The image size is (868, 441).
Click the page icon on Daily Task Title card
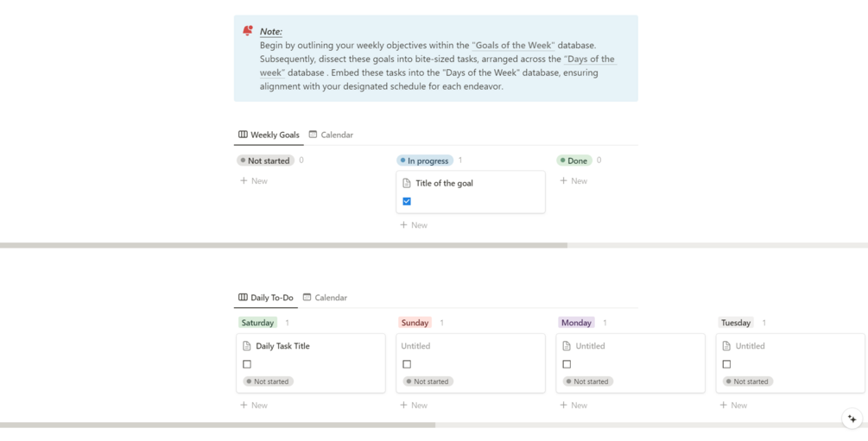pyautogui.click(x=247, y=346)
